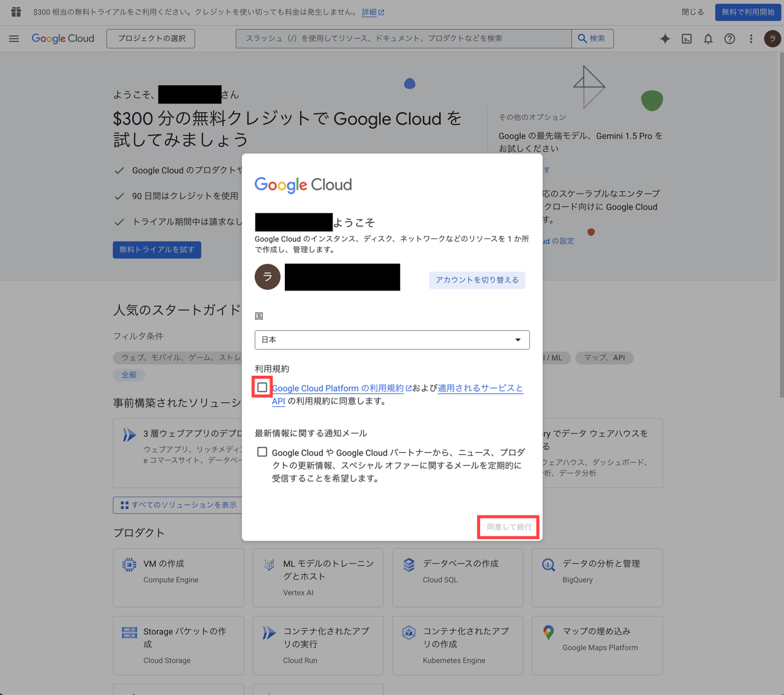The height and width of the screenshot is (695, 784).
Task: Click the Cloud Storage bucket icon
Action: tap(129, 632)
